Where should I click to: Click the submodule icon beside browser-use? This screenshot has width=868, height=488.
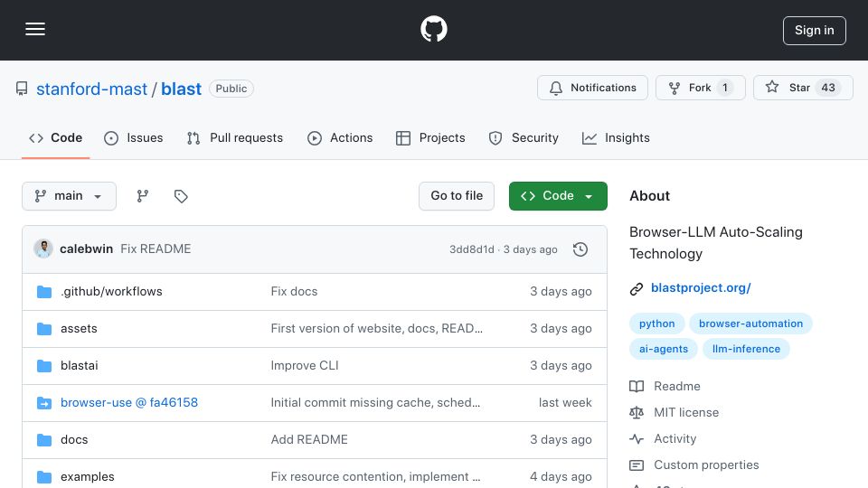click(44, 403)
